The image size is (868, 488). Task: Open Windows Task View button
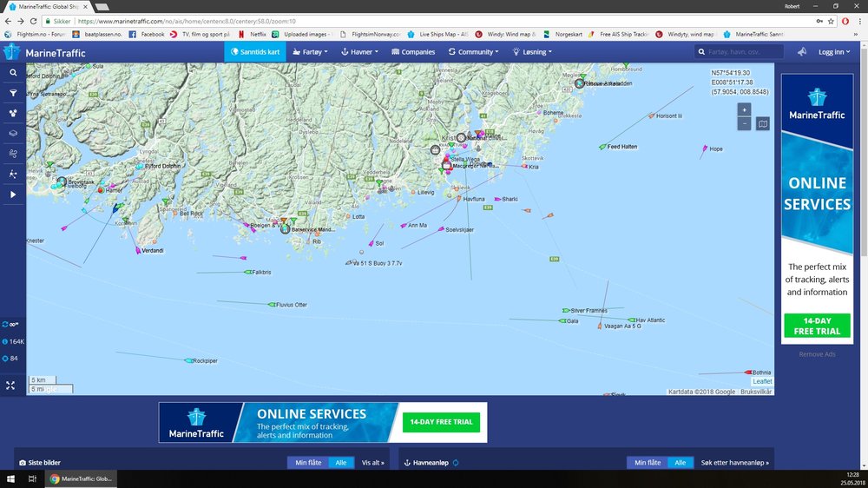(x=32, y=478)
